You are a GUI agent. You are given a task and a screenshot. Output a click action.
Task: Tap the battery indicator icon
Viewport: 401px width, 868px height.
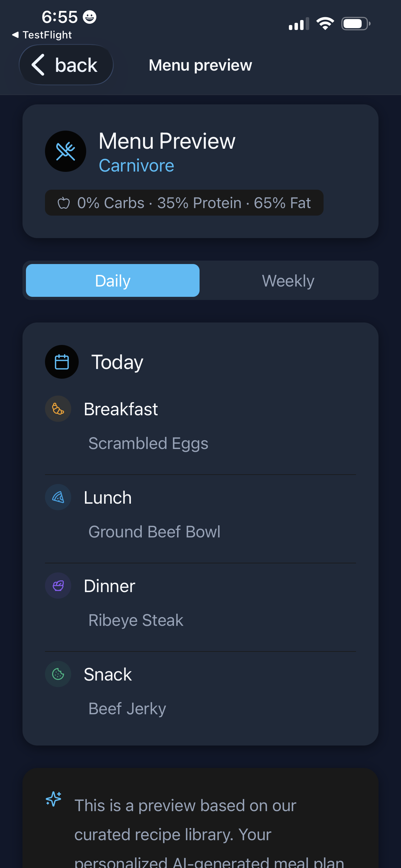click(355, 23)
